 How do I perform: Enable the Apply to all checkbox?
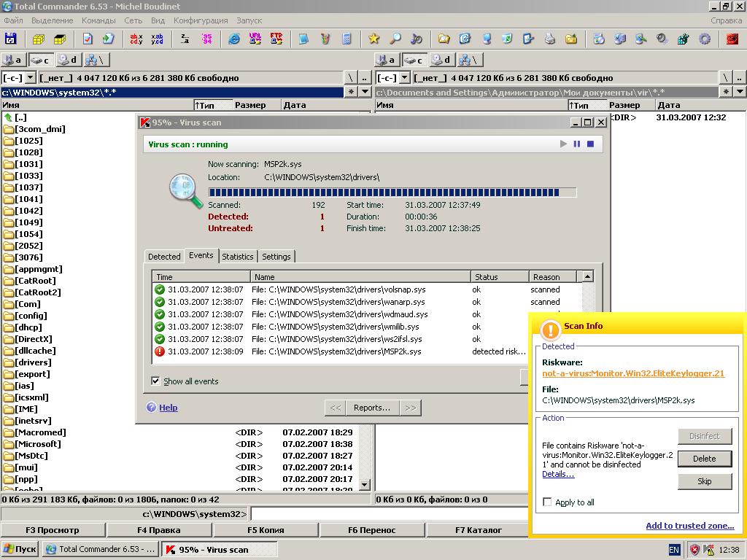tap(547, 502)
